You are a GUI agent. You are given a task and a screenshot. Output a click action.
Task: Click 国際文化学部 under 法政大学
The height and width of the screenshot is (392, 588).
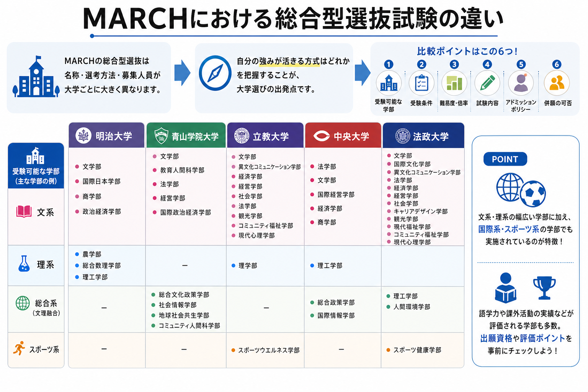(412, 164)
